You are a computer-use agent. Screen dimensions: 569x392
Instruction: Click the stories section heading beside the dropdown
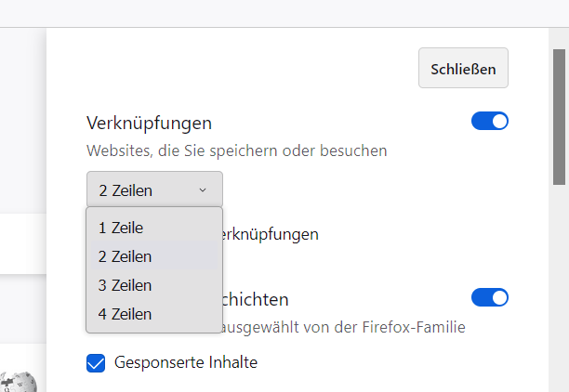256,299
